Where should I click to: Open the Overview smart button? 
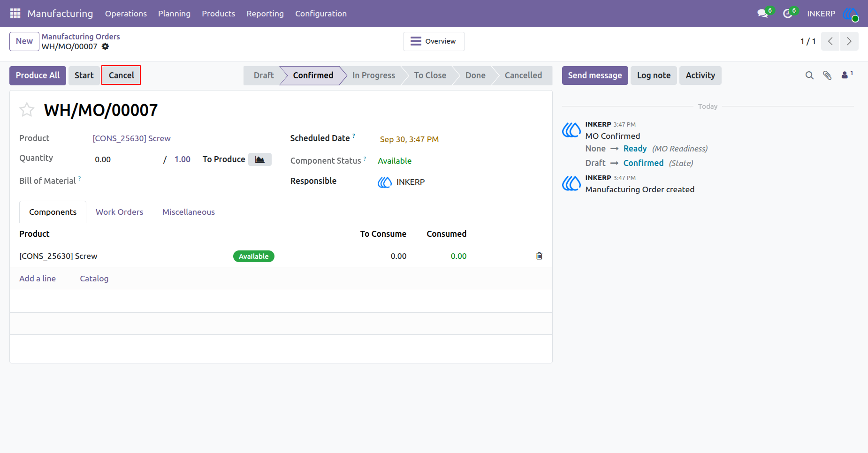(434, 41)
